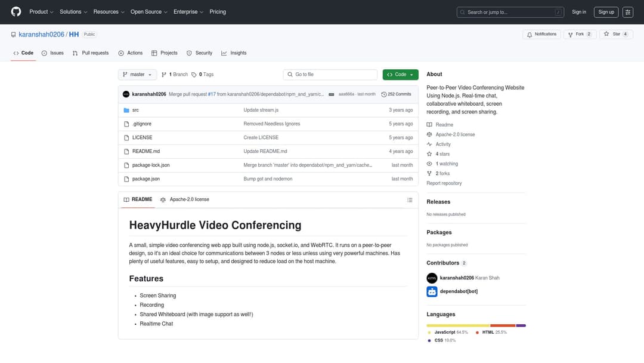
Task: Open the Resources dropdown
Action: point(109,12)
